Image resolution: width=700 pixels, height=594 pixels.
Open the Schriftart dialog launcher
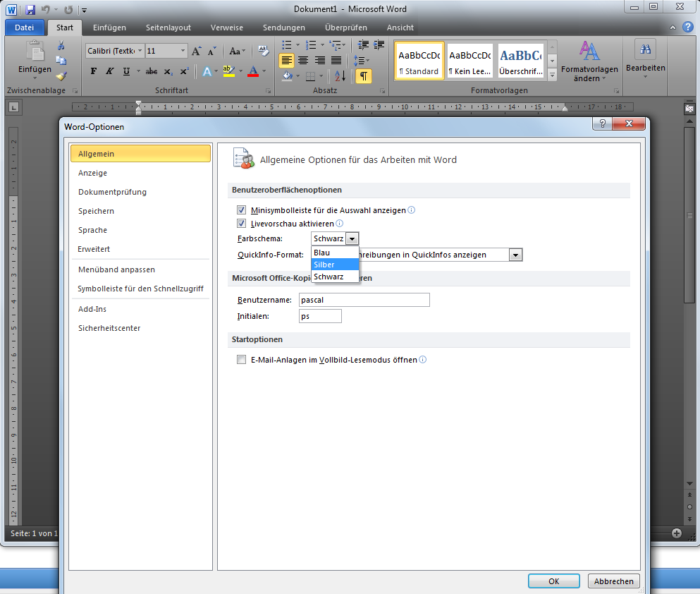click(269, 91)
